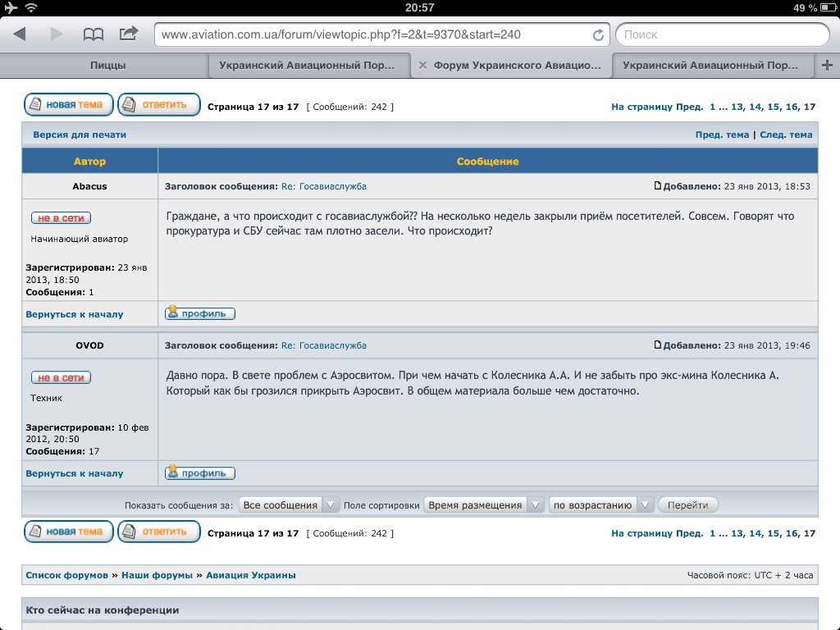Click the top 'Новая тема' button
Viewport: 840px width, 630px height.
click(68, 105)
